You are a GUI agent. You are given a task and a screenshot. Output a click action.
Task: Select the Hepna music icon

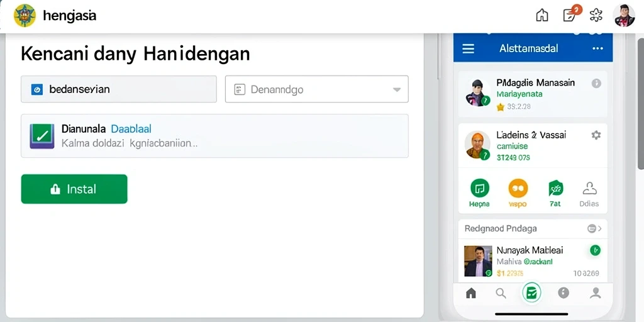point(479,189)
